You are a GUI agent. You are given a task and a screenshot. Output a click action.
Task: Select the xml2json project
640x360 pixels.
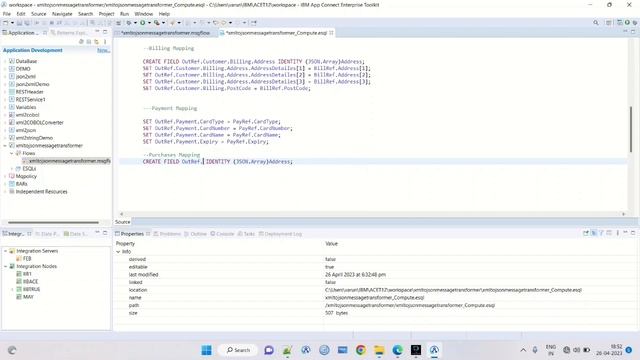pyautogui.click(x=26, y=130)
